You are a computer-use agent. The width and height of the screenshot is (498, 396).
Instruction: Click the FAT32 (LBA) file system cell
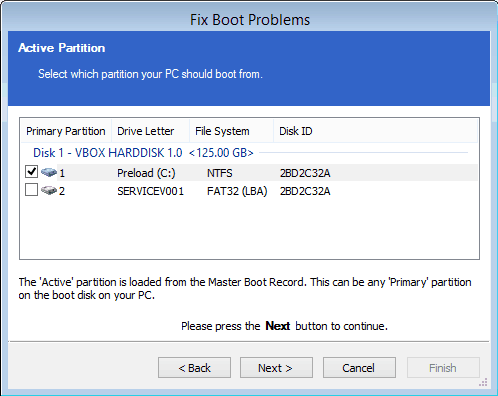tap(237, 191)
